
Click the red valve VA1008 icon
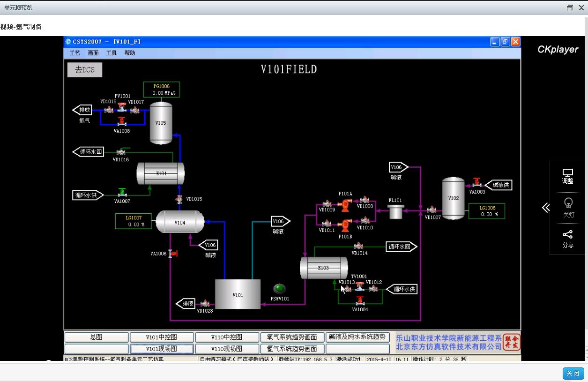point(122,121)
